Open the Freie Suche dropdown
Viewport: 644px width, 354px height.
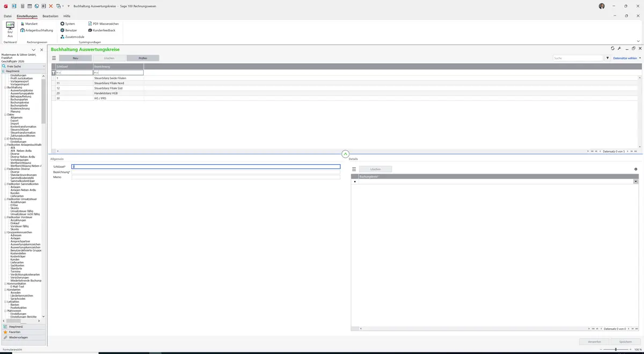pos(44,67)
